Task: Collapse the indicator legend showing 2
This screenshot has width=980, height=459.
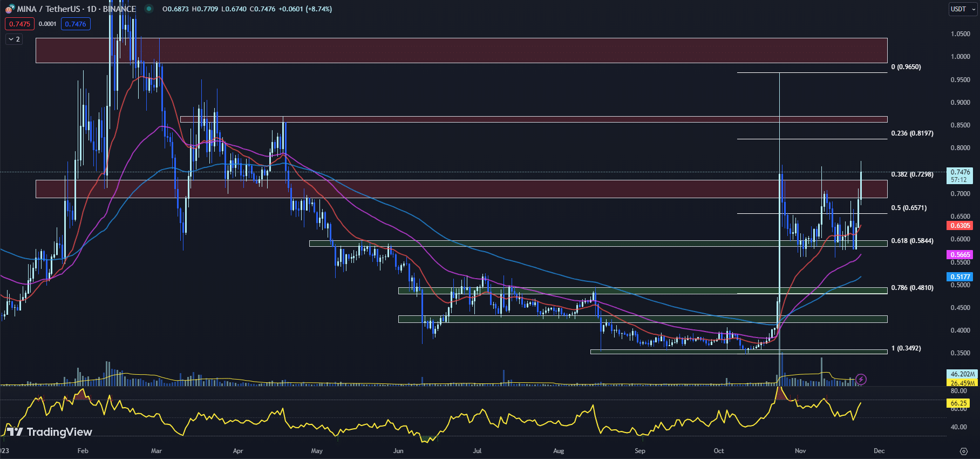Action: tap(14, 39)
